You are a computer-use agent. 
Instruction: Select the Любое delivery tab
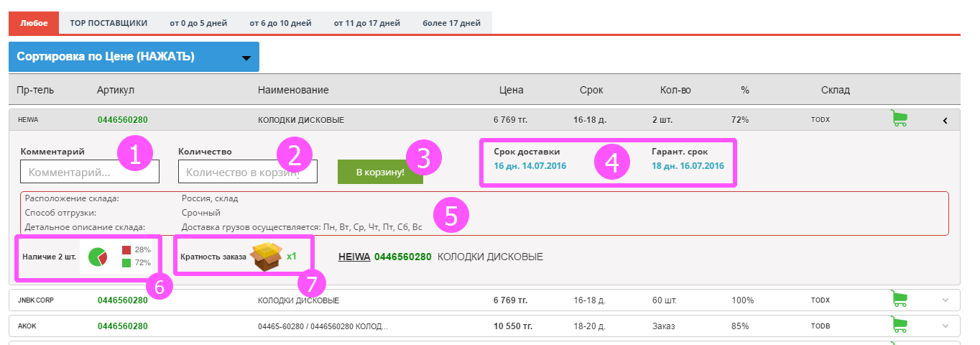coord(34,23)
